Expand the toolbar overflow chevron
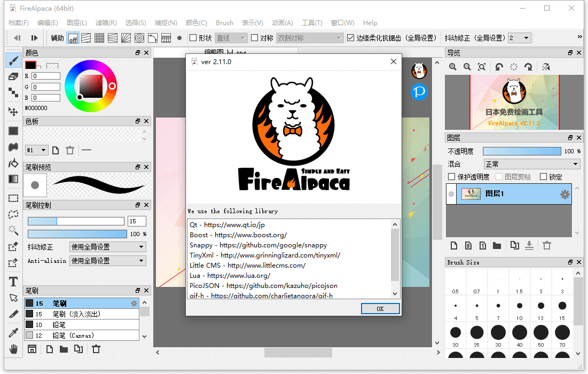 [x=579, y=37]
